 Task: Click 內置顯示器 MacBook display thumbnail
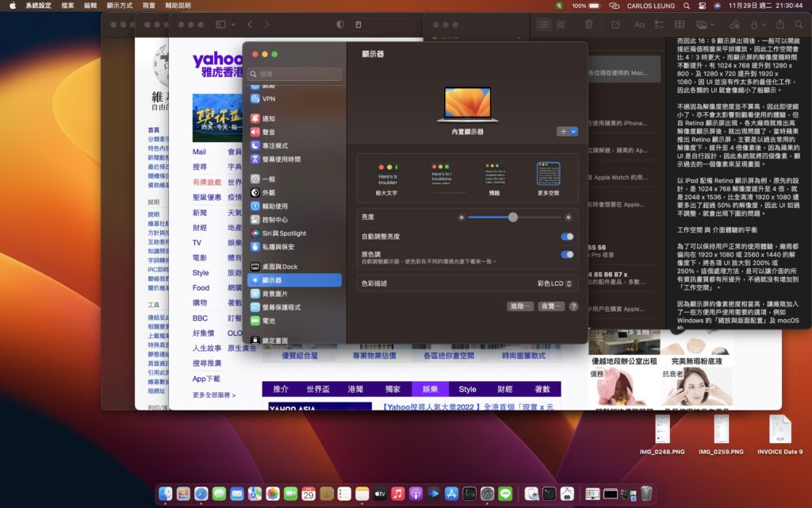[x=467, y=106]
